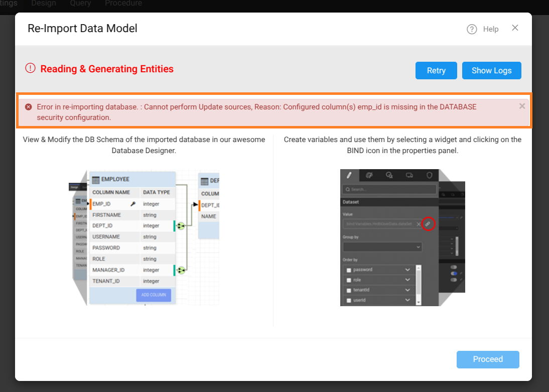Viewport: 549px width, 392px height.
Task: Click the DEPT_ID relationship connector icon
Action: 181,226
